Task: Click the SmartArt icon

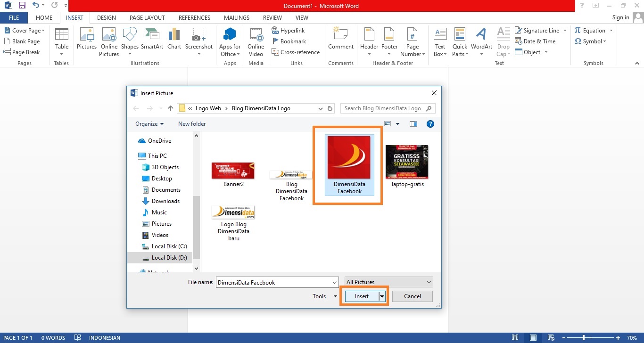Action: [x=152, y=39]
